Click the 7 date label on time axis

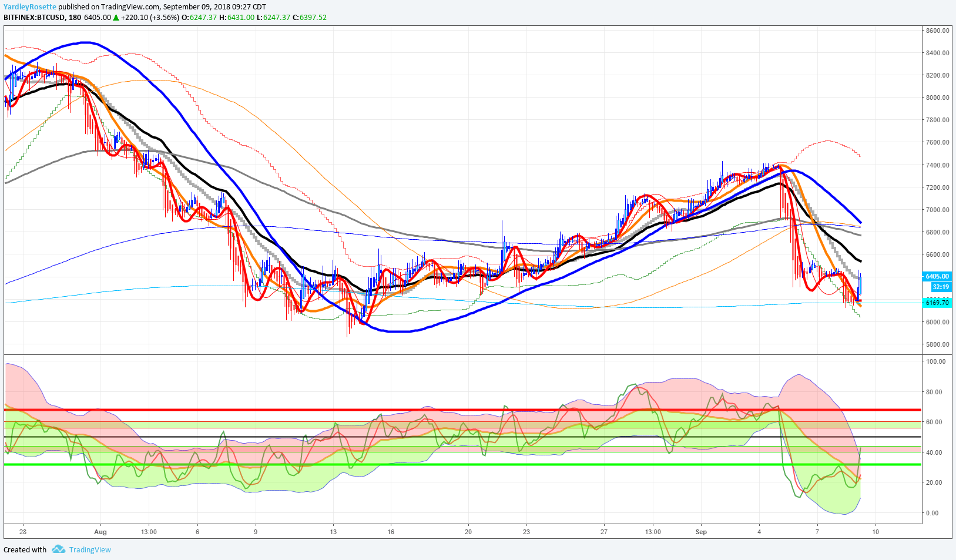[817, 532]
